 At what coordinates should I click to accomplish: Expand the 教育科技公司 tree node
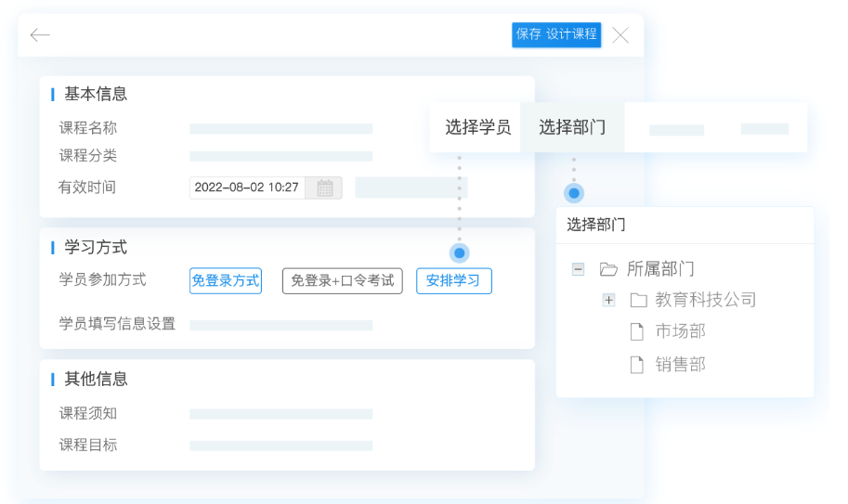(609, 300)
